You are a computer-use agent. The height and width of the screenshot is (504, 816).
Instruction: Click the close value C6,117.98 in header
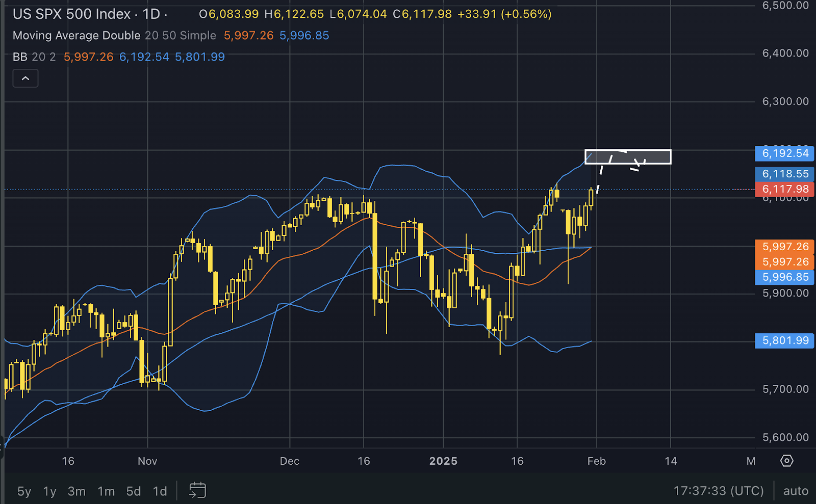pos(422,14)
